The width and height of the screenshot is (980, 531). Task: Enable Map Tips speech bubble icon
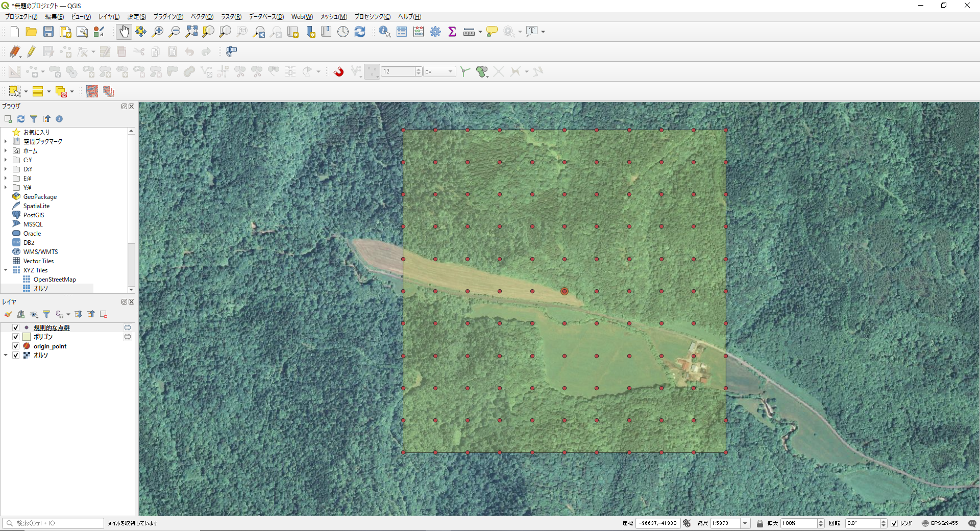(492, 32)
